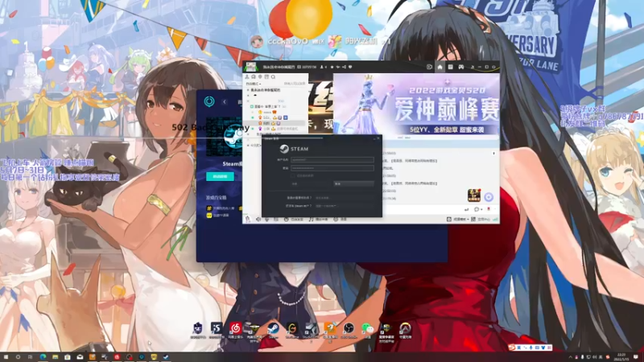Open the Steam desktop shortcut
The height and width of the screenshot is (362, 644).
273,329
